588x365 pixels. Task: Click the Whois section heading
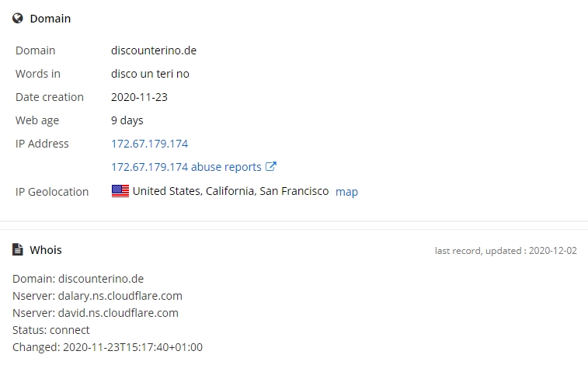pyautogui.click(x=46, y=250)
